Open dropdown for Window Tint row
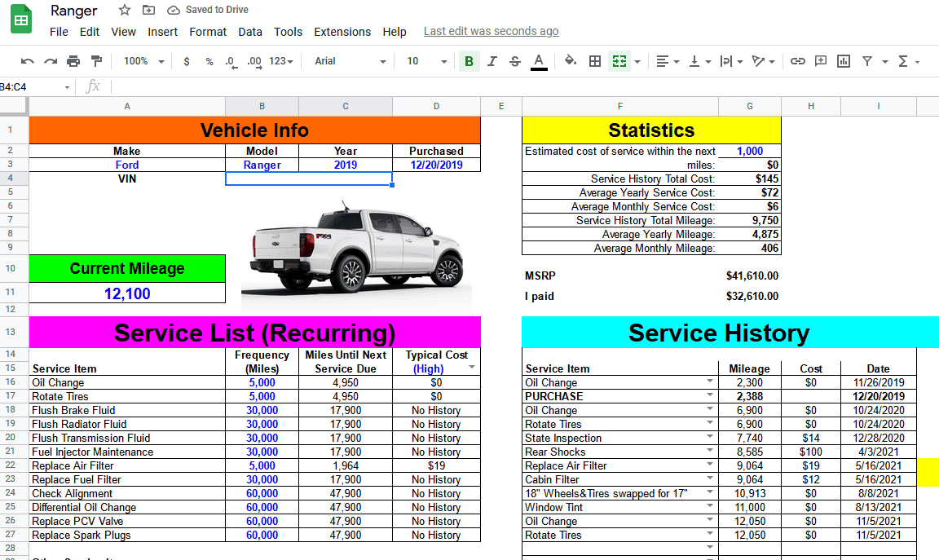 (710, 505)
